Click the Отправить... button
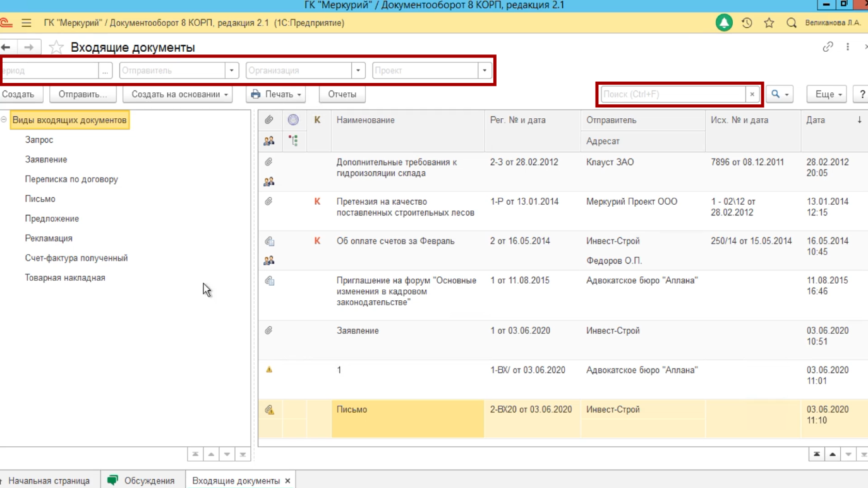The width and height of the screenshot is (868, 488). 83,94
